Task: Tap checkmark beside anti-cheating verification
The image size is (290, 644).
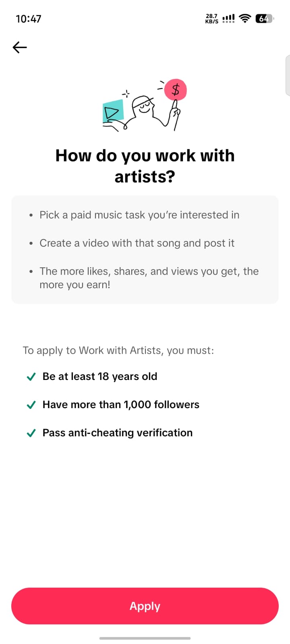Action: [31, 433]
